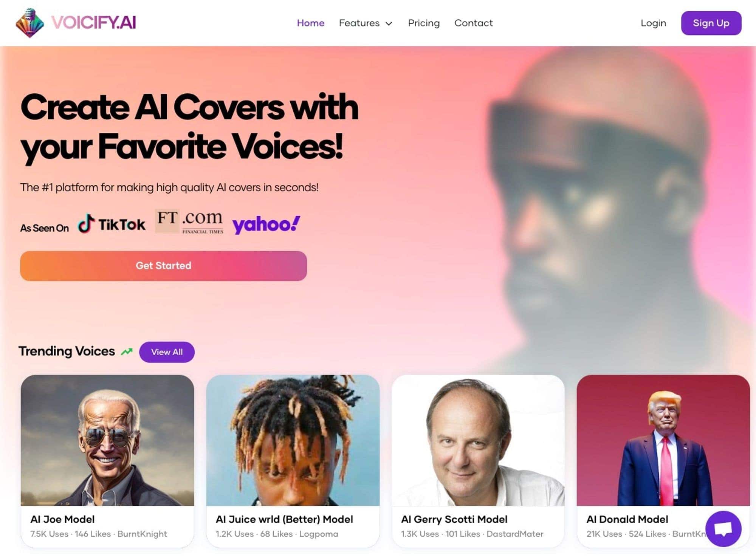Select the AI Donald Model thumbnail
The height and width of the screenshot is (559, 756).
(663, 440)
